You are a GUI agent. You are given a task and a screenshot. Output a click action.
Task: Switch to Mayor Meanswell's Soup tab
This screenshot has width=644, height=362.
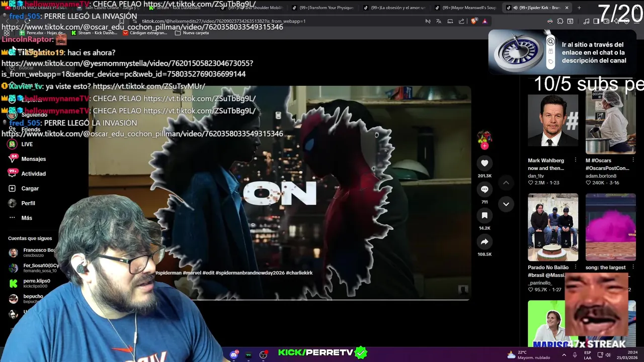click(x=465, y=8)
